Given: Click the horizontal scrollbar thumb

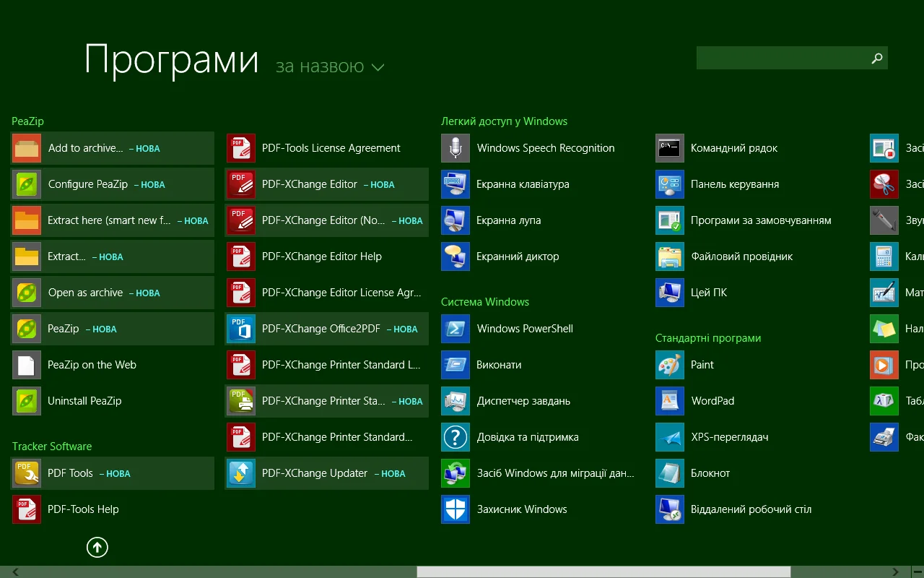Looking at the screenshot, I should pyautogui.click(x=603, y=572).
